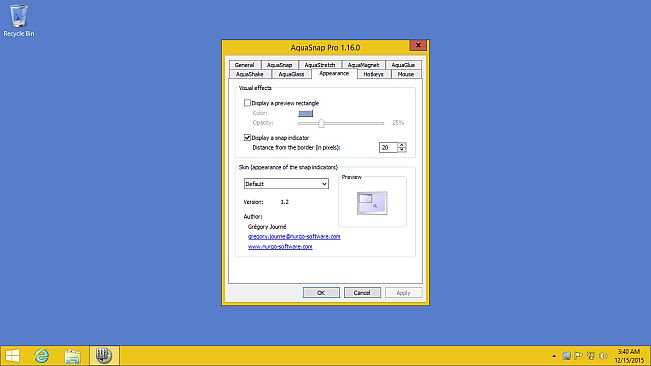Click the opacity percentage value
651x366 pixels.
398,123
